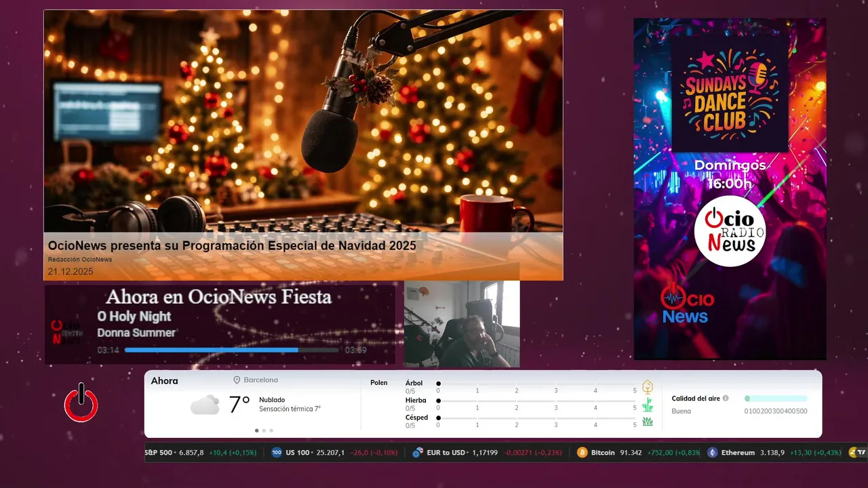Select the third weather carousel dot
868x488 pixels.
271,430
